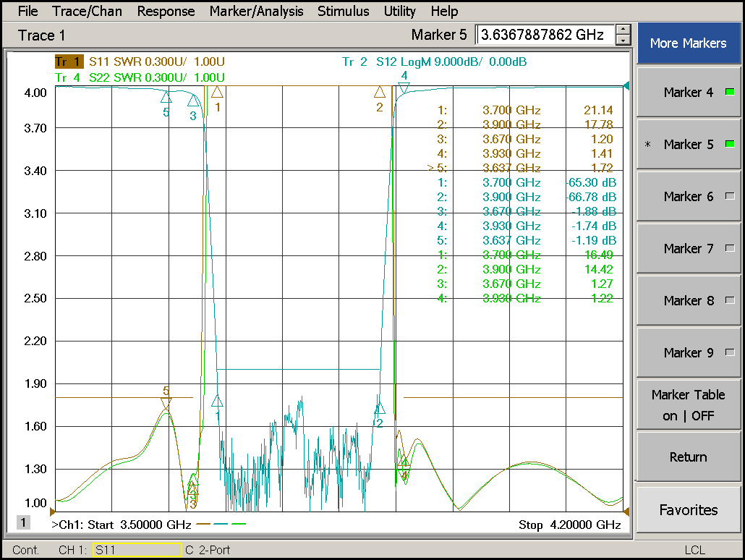Click the Ch1 Start 3.50000 GHz label
The width and height of the screenshot is (745, 560).
[122, 525]
